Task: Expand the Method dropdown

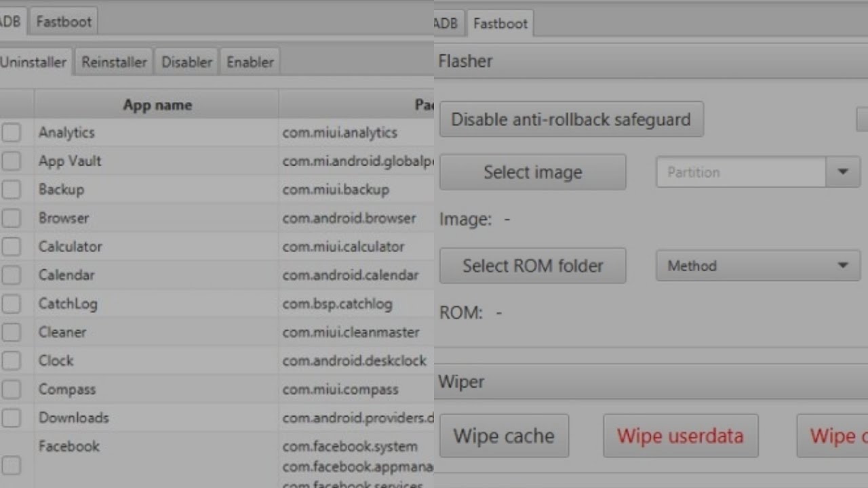Action: point(758,266)
